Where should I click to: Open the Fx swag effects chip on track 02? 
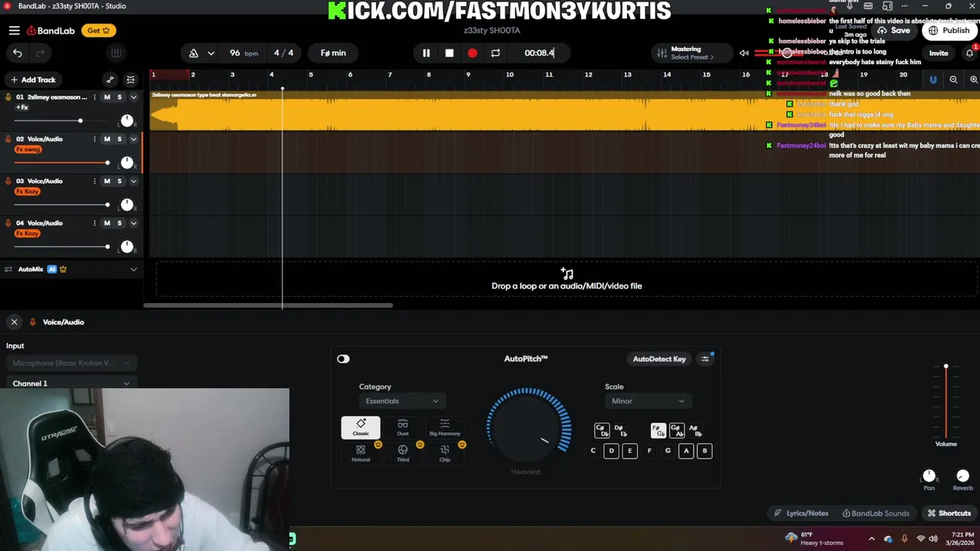coord(28,149)
